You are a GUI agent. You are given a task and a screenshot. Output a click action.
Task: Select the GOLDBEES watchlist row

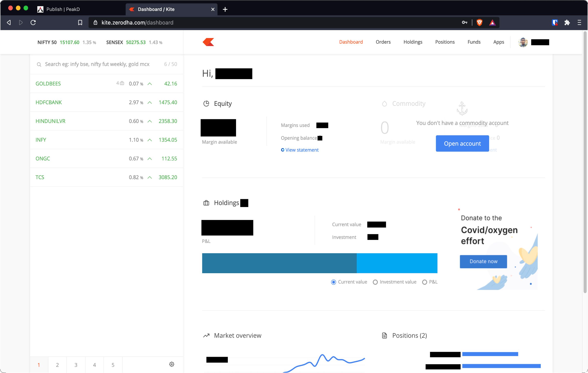point(106,84)
